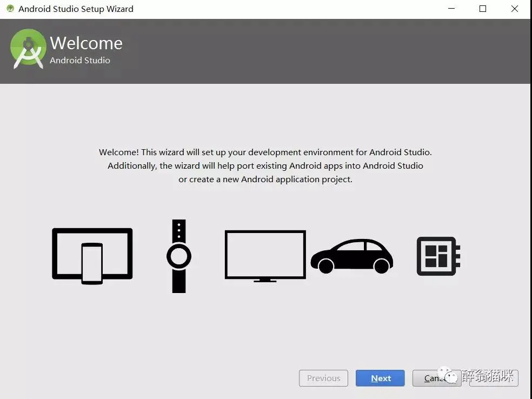Image resolution: width=532 pixels, height=399 pixels.
Task: Click the 'Additionally, the wizard will help port' line
Action: [265, 166]
